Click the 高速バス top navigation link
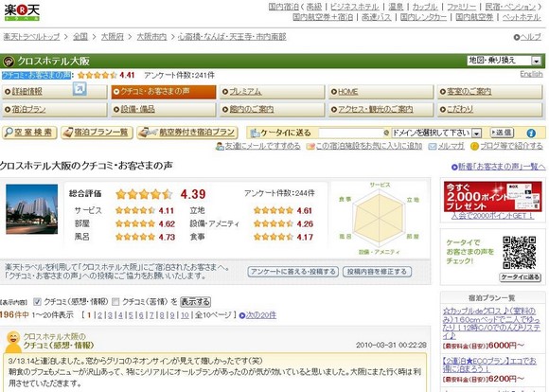Screen dimensions: 549x392 pos(376,17)
